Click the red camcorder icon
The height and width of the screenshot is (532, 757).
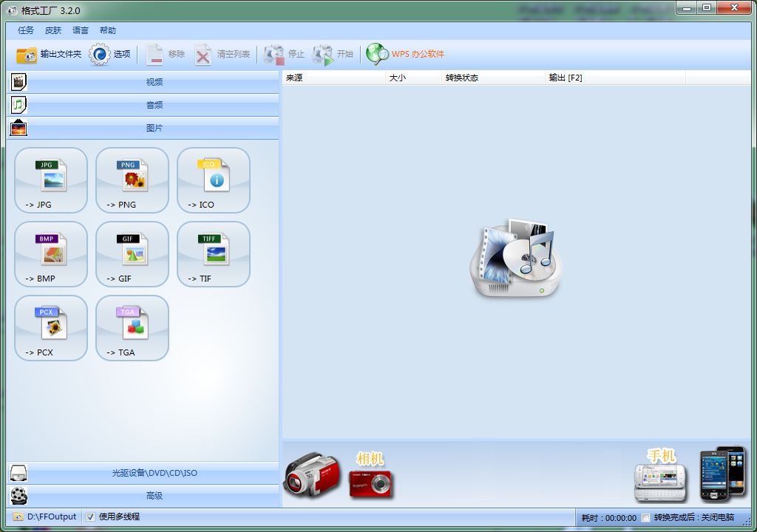[x=311, y=475]
